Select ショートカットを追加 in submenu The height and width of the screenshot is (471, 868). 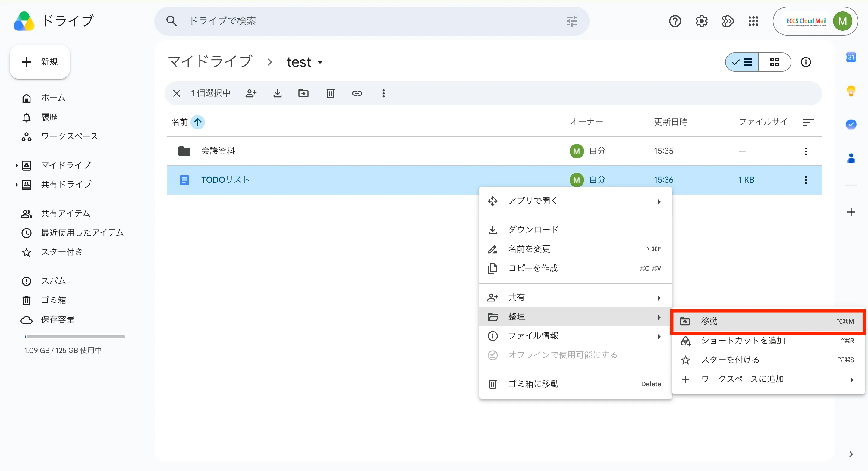click(x=768, y=341)
